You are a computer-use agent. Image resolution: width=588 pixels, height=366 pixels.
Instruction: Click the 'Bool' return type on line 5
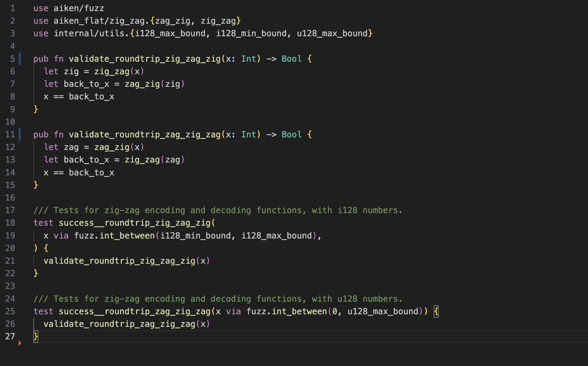pyautogui.click(x=292, y=59)
